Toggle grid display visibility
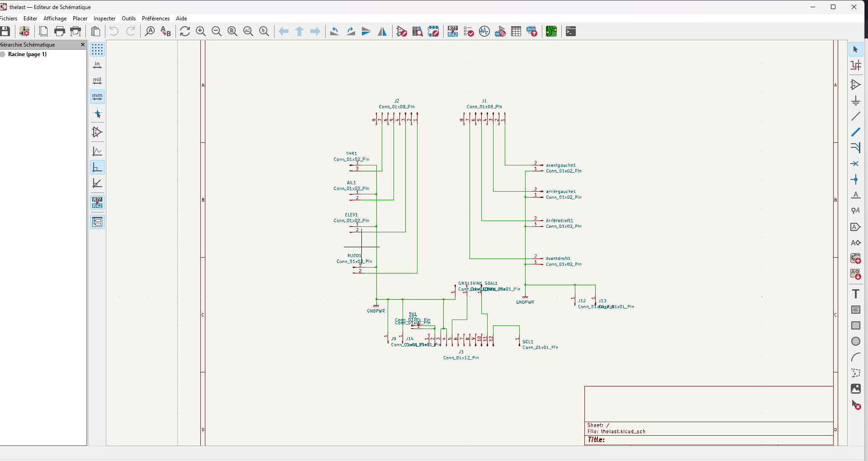This screenshot has width=868, height=461. click(x=97, y=49)
